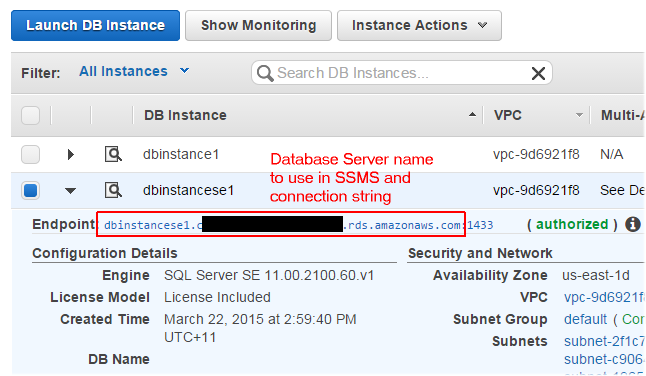646x376 pixels.
Task: Open details magnifier icon for dbinstancese1
Action: click(x=113, y=190)
